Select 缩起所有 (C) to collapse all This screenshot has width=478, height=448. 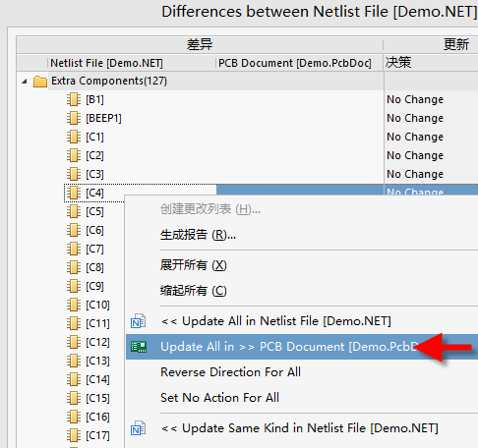[x=193, y=291]
